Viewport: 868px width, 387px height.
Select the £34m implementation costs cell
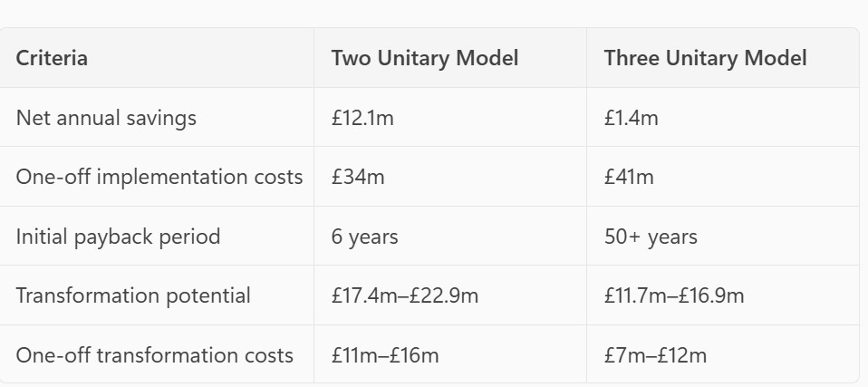point(358,177)
